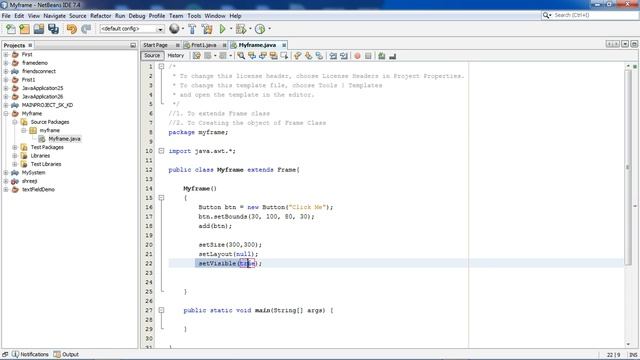Toggle Highlight Search editor icon
The image size is (640, 360).
(x=273, y=56)
